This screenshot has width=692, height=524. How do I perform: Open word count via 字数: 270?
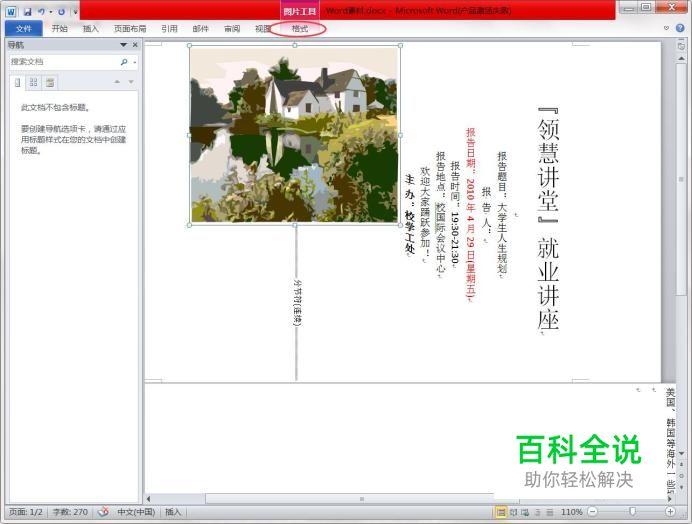70,512
